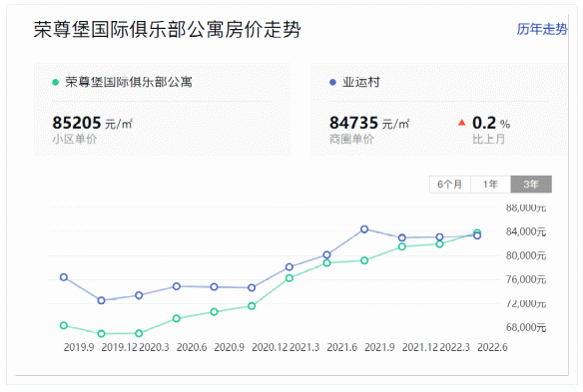583x392 pixels.
Task: Click the 2022.6 x-axis label
Action: [492, 347]
